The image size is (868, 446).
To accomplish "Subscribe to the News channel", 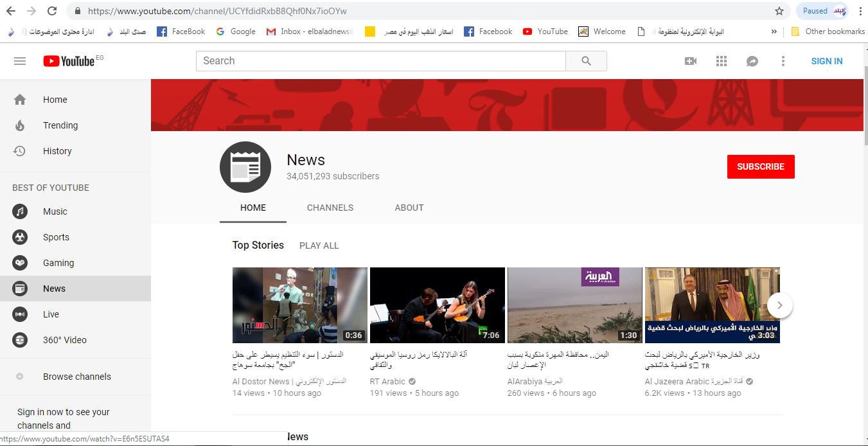I will (761, 166).
